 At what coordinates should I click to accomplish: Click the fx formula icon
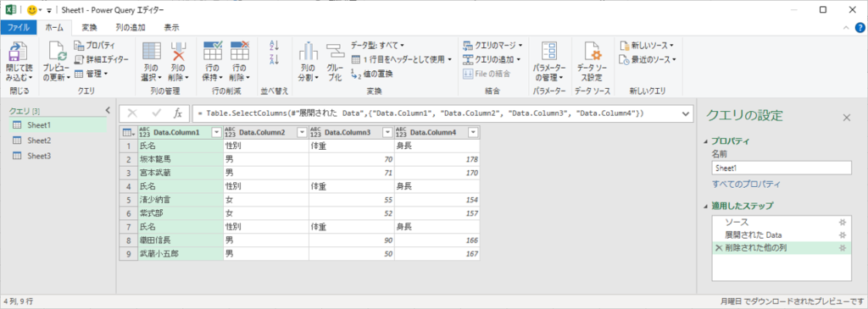coord(178,113)
